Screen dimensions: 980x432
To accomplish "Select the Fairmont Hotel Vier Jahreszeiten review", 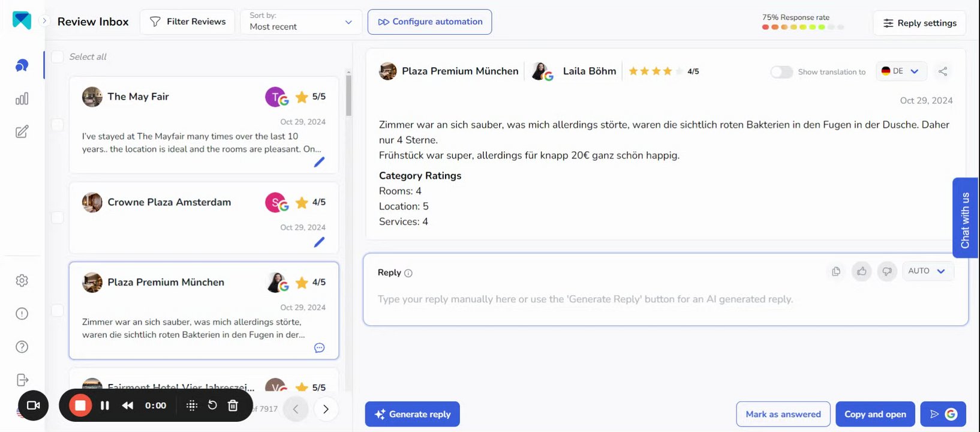I will click(204, 380).
